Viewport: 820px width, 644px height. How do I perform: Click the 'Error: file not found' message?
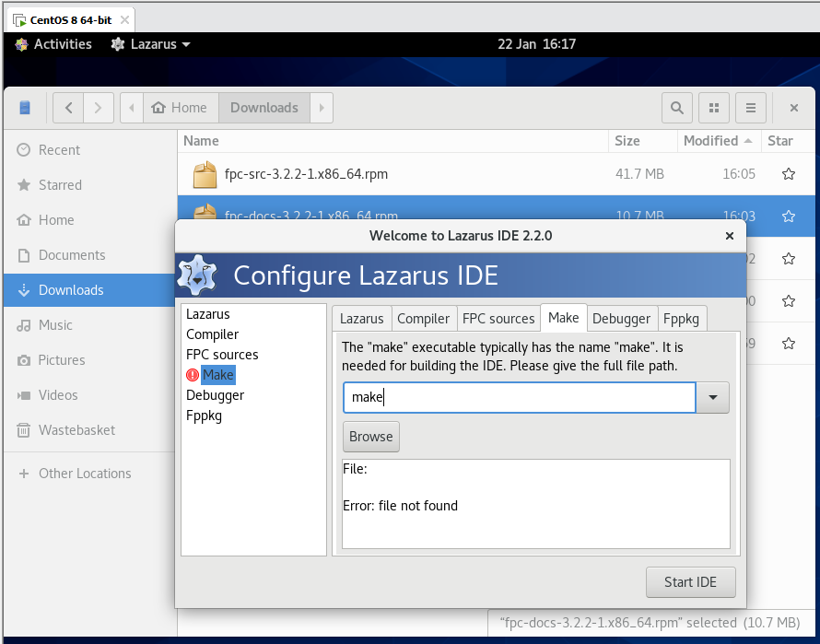tap(400, 506)
